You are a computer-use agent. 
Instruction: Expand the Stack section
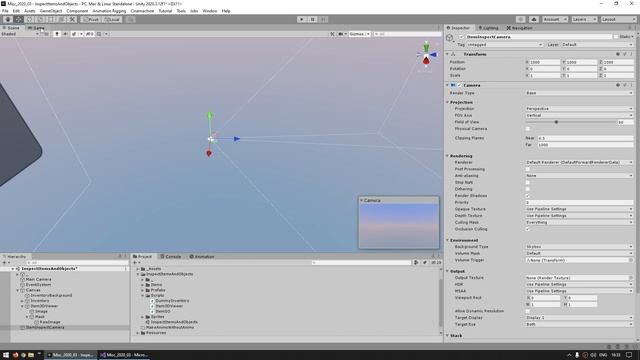[447, 336]
